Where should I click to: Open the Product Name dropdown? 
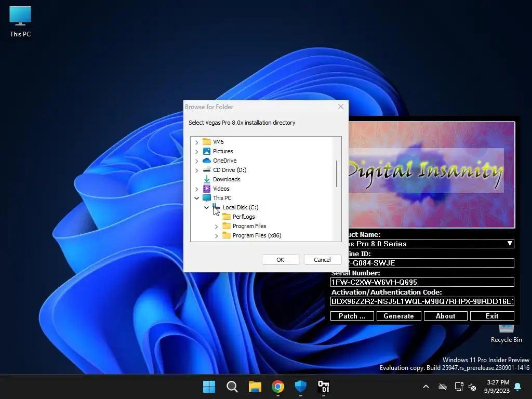coord(510,244)
